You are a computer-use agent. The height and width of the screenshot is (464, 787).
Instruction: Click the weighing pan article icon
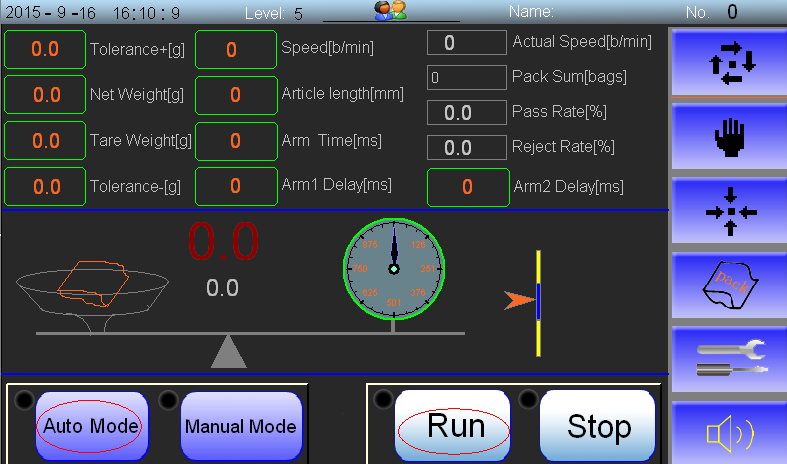click(92, 284)
